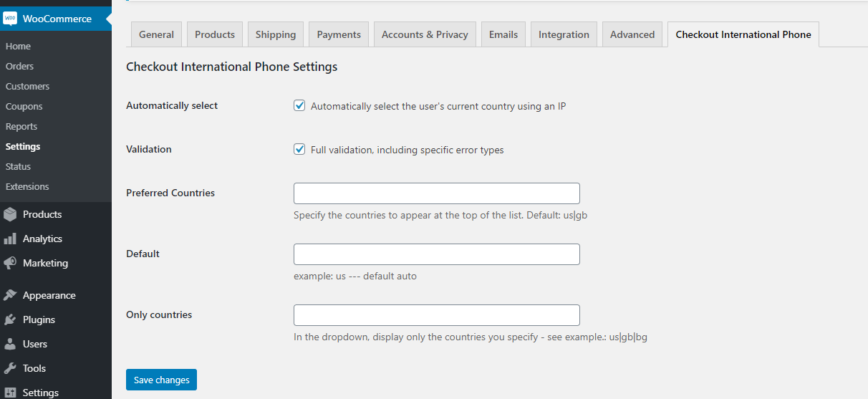Open the Coupons page link in sidebar
The height and width of the screenshot is (399, 868).
click(24, 106)
